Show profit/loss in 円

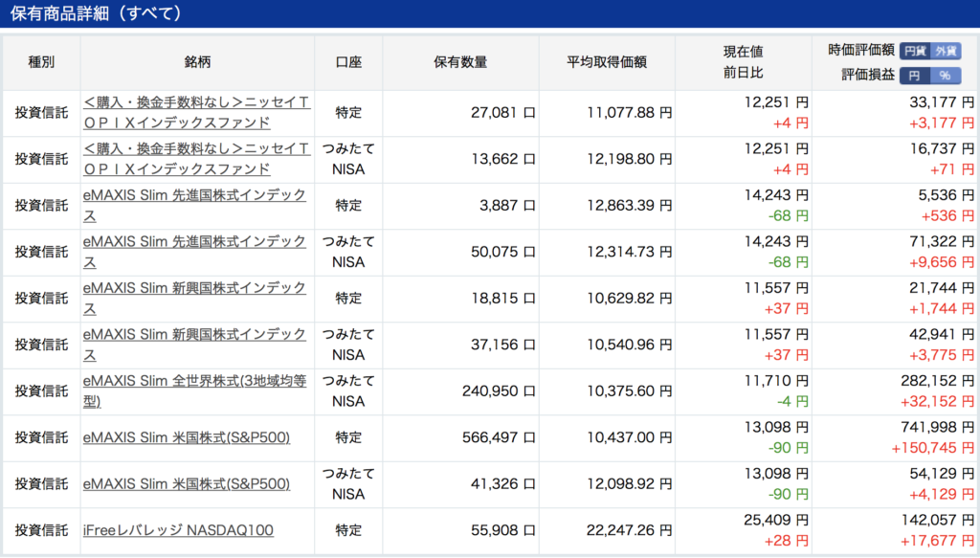(915, 76)
